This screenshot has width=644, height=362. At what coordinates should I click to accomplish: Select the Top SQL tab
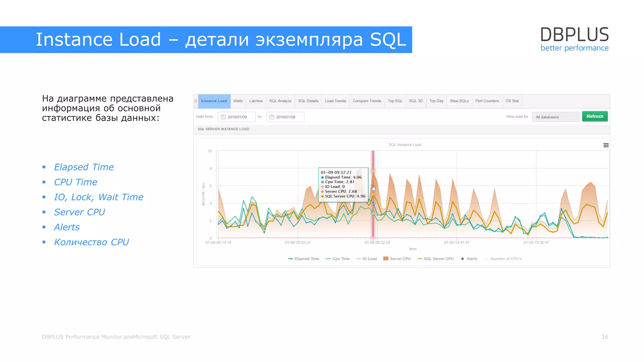(395, 101)
